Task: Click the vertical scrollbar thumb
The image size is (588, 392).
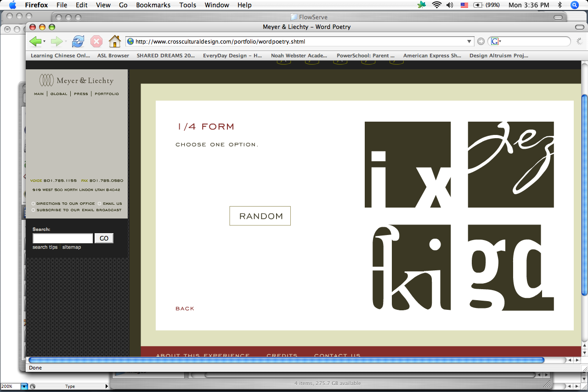Action: pos(584,195)
